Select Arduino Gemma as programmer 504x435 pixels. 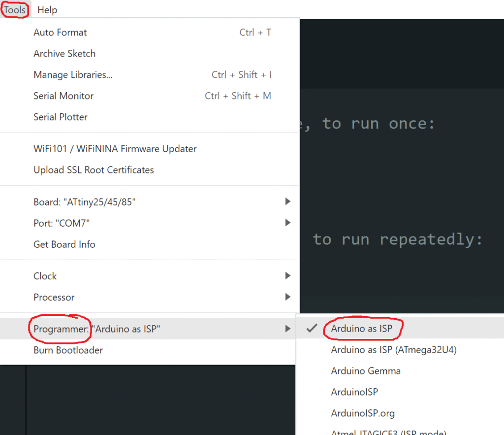(366, 371)
